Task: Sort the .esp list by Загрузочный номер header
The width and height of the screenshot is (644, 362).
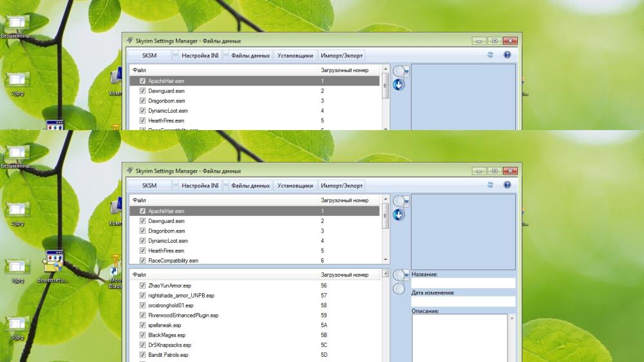Action: coord(350,274)
